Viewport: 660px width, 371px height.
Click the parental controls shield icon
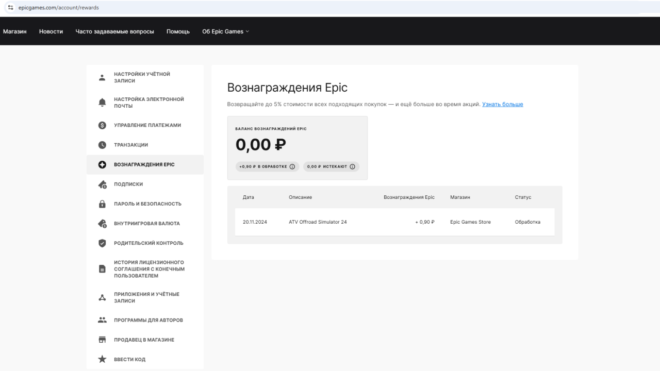pos(102,243)
